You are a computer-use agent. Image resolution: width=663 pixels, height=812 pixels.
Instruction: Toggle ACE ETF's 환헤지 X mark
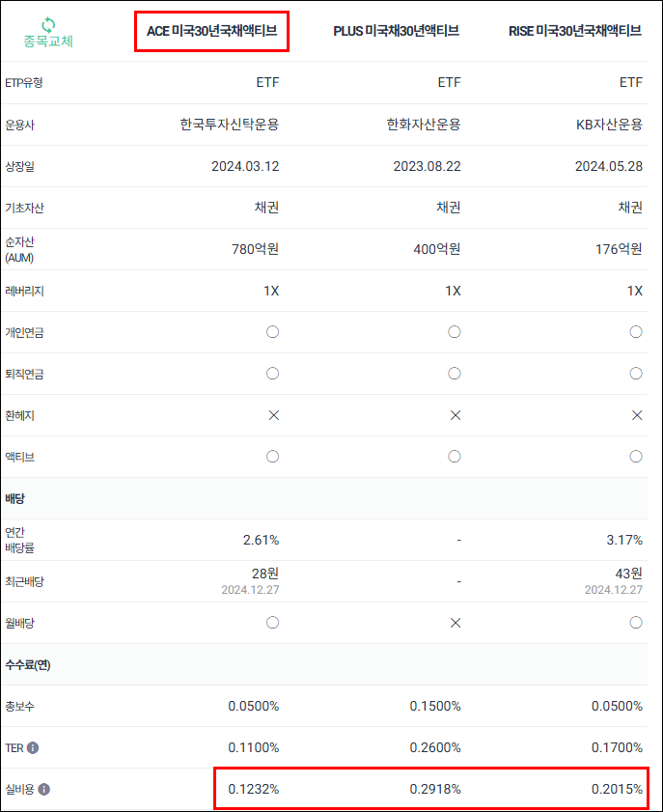tap(272, 414)
